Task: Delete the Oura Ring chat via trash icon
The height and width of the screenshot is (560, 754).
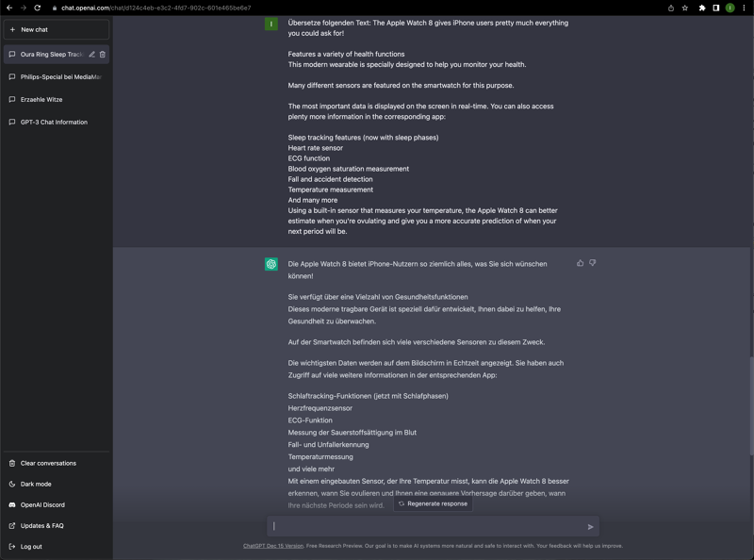Action: pos(103,55)
